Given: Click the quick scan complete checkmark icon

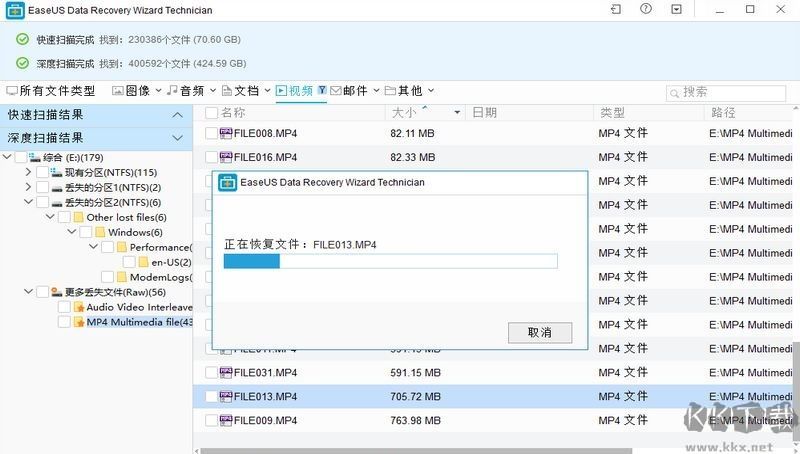Looking at the screenshot, I should (x=22, y=39).
